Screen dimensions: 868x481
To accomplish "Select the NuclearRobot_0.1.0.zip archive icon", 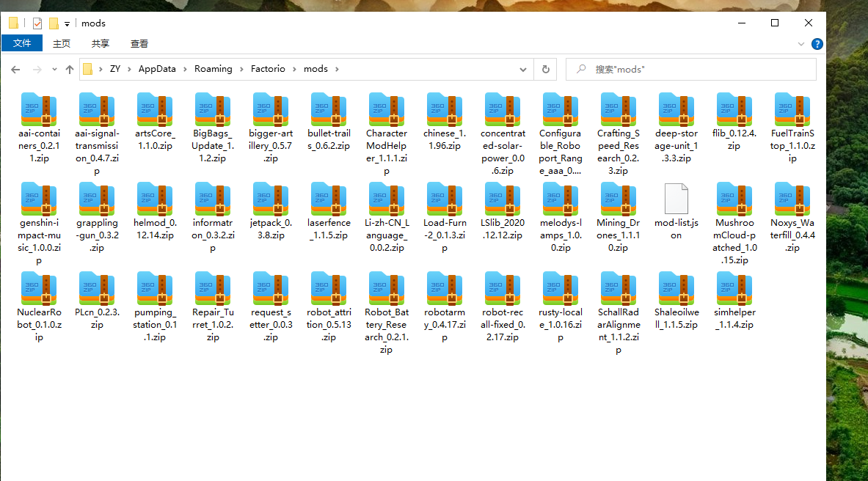I will coord(39,289).
